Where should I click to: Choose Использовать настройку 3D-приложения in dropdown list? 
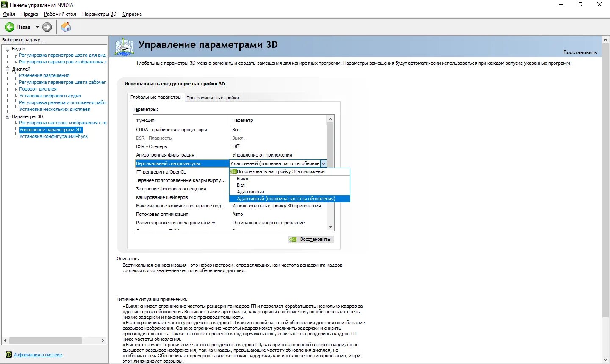point(290,171)
